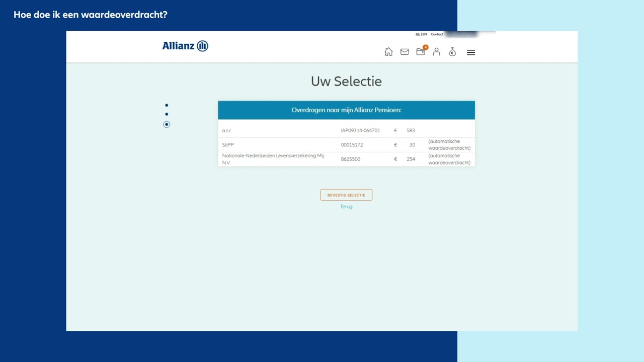The width and height of the screenshot is (644, 362).
Task: Click Nationale-Nederlanden's automatische waardeoverdracht note
Action: tap(449, 159)
